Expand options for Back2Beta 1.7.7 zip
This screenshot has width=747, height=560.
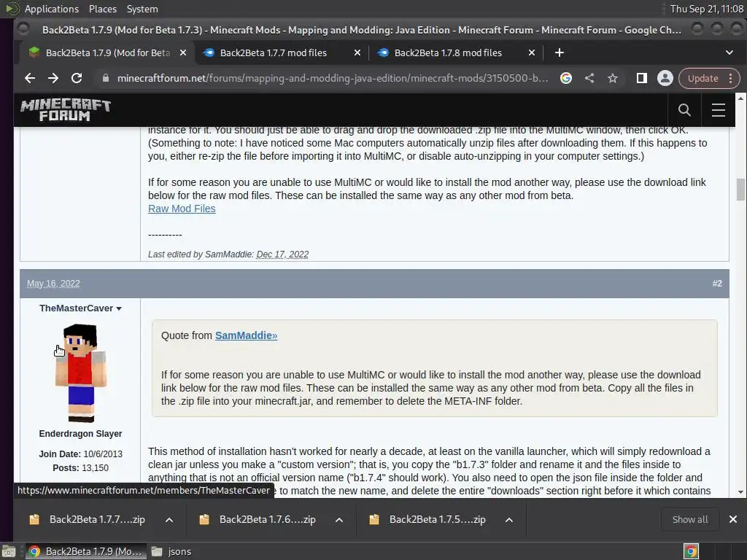tap(169, 519)
